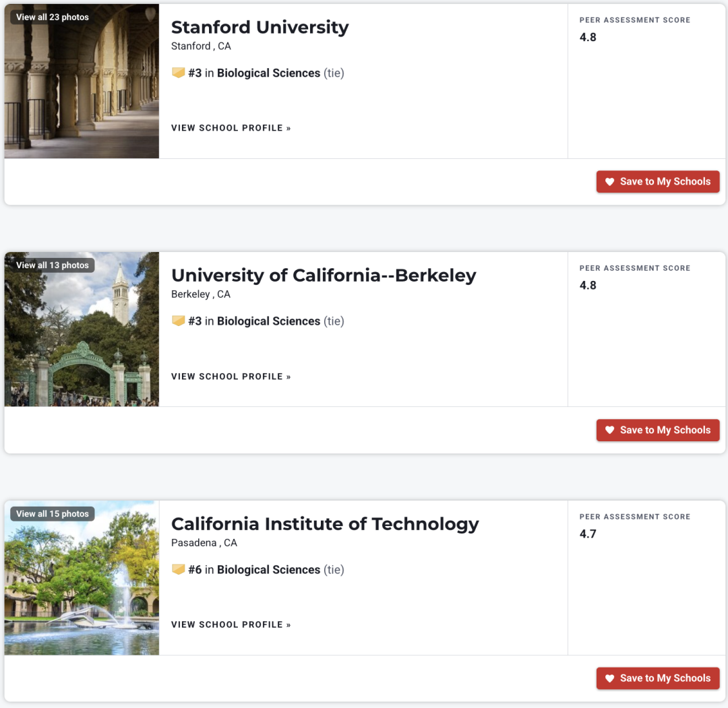Viewport: 728px width, 708px height.
Task: Click Biological Sciences link in Stanford ranking
Action: click(x=268, y=73)
